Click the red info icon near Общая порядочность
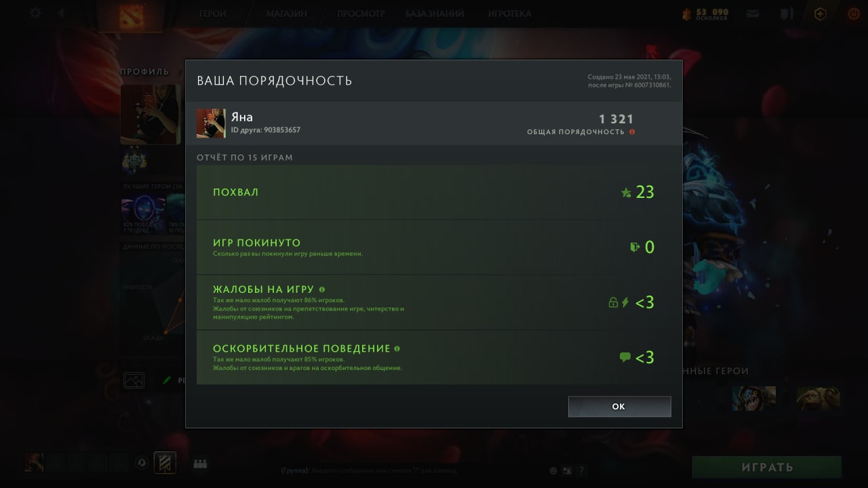This screenshot has height=488, width=868. 632,131
